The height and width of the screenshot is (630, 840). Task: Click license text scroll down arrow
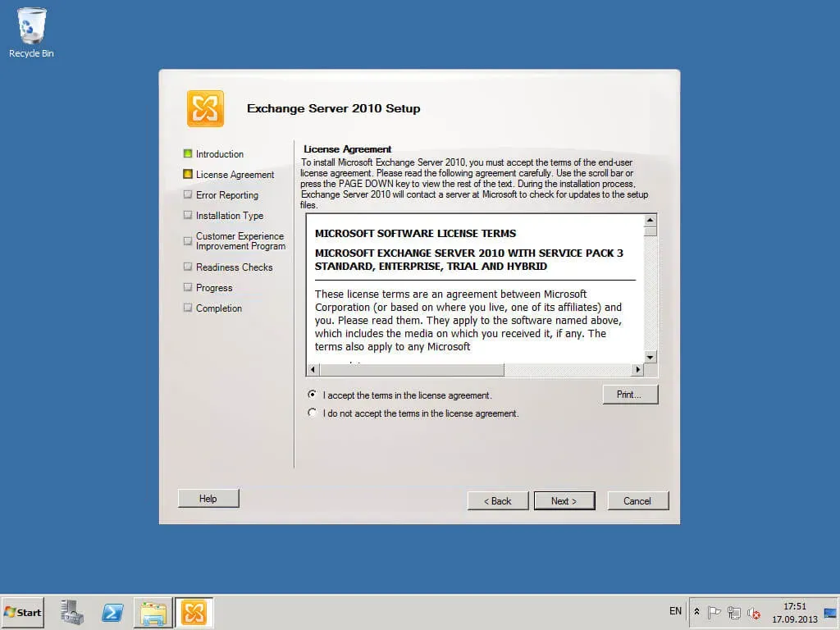pyautogui.click(x=650, y=358)
